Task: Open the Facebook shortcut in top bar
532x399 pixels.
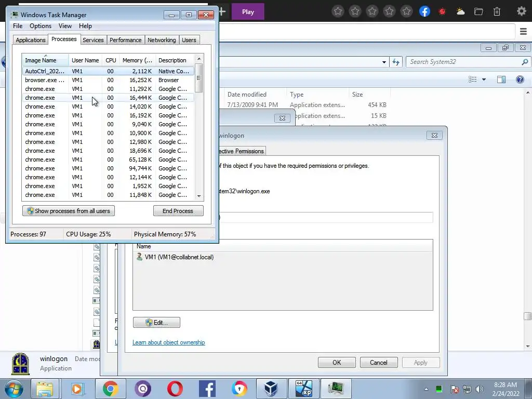Action: 424,11
